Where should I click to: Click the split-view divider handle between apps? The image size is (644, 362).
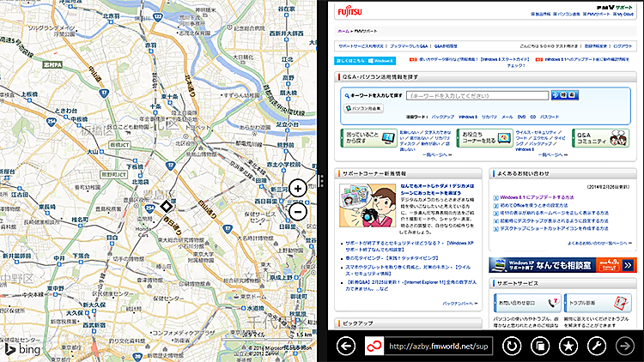tap(322, 181)
